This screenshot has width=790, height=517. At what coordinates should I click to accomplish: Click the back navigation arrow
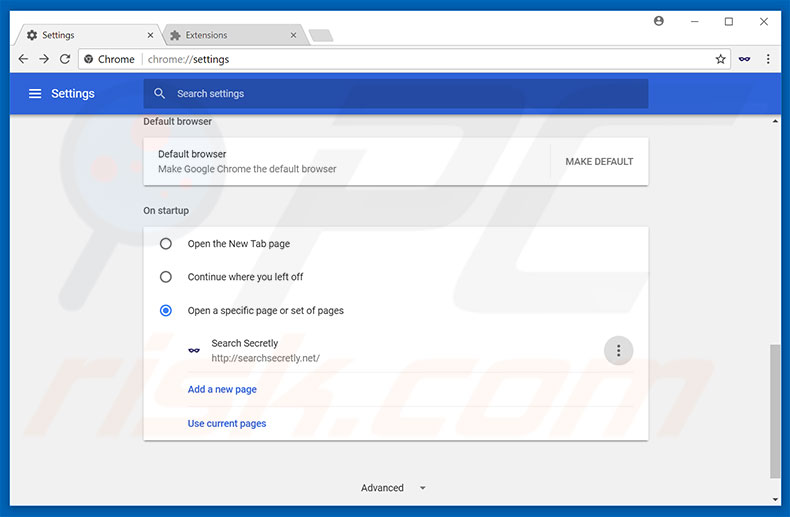[23, 59]
